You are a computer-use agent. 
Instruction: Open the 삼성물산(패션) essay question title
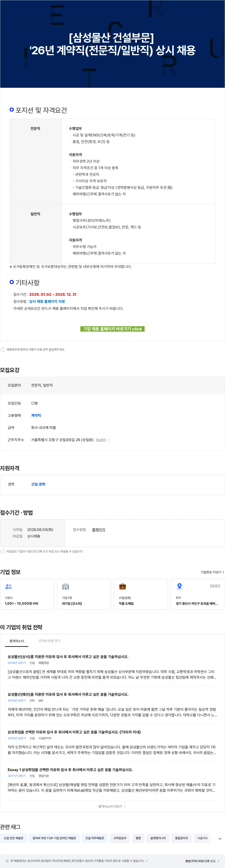pyautogui.click(x=68, y=694)
